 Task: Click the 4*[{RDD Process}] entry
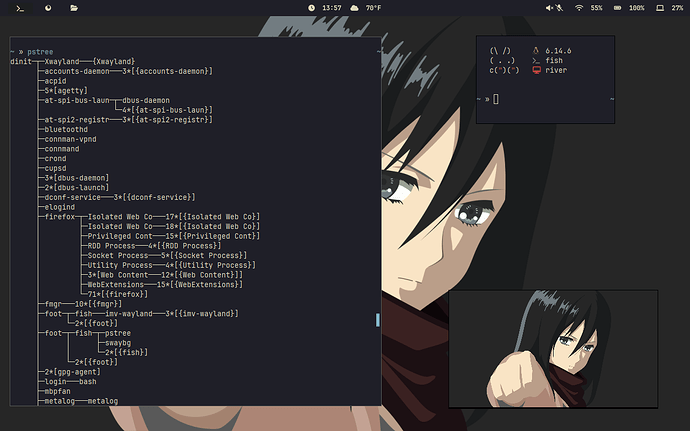pyautogui.click(x=184, y=246)
